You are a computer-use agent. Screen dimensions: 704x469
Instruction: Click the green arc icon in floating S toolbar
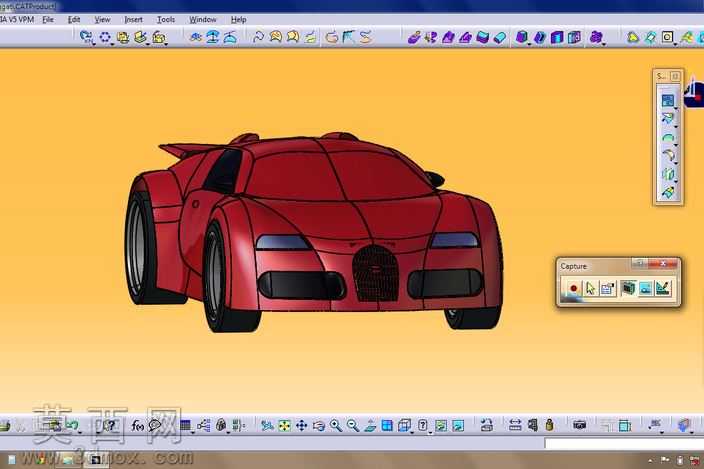pyautogui.click(x=668, y=137)
